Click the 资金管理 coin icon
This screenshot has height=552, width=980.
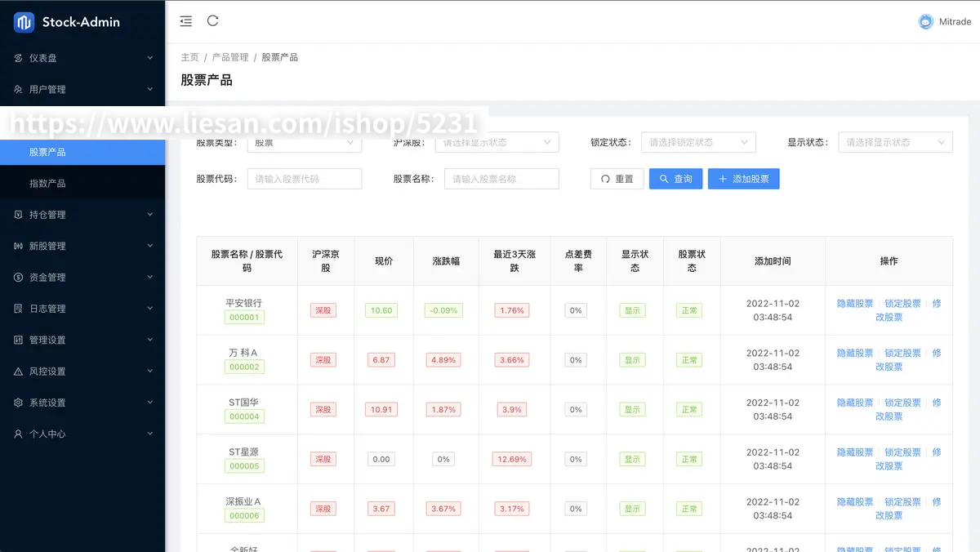(x=19, y=278)
